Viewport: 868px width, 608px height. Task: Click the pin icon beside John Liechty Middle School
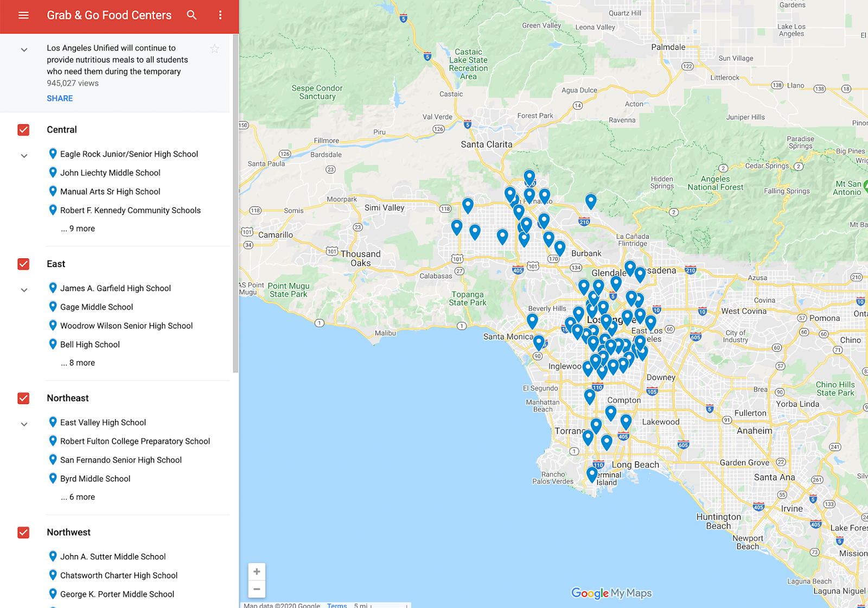tap(53, 173)
